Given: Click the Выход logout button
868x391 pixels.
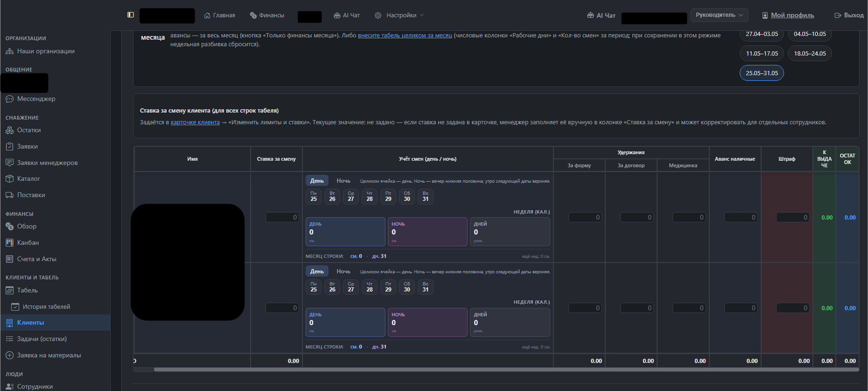Looking at the screenshot, I should [849, 15].
